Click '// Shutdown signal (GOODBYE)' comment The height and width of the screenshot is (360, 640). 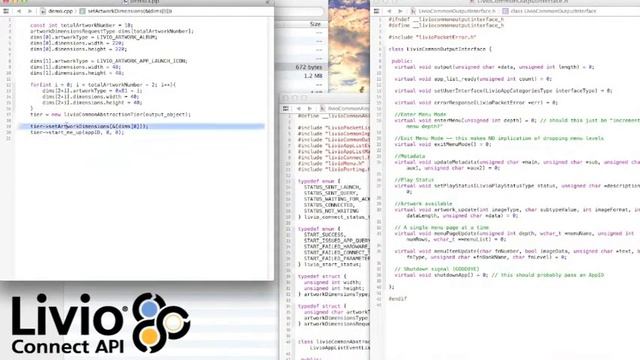[x=437, y=269]
